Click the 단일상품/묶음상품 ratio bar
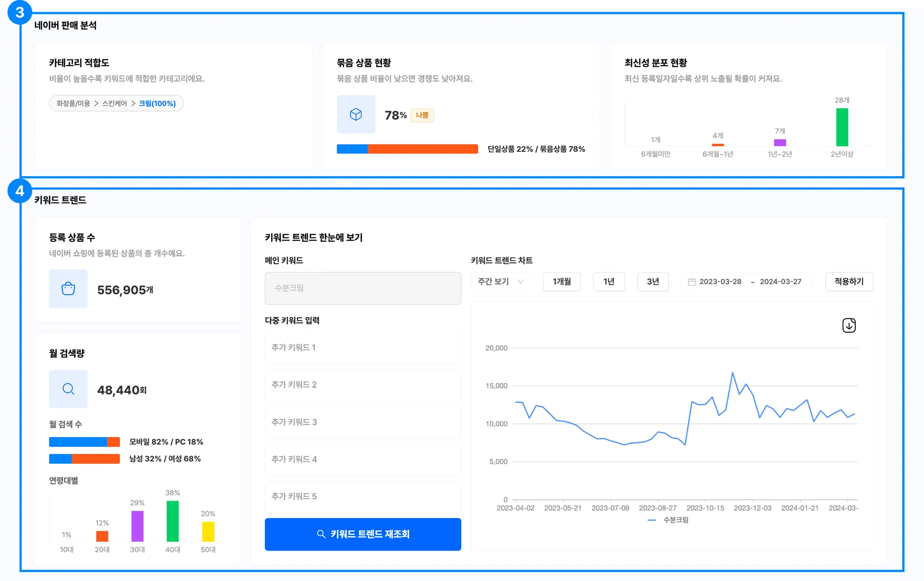924x581 pixels. [407, 149]
